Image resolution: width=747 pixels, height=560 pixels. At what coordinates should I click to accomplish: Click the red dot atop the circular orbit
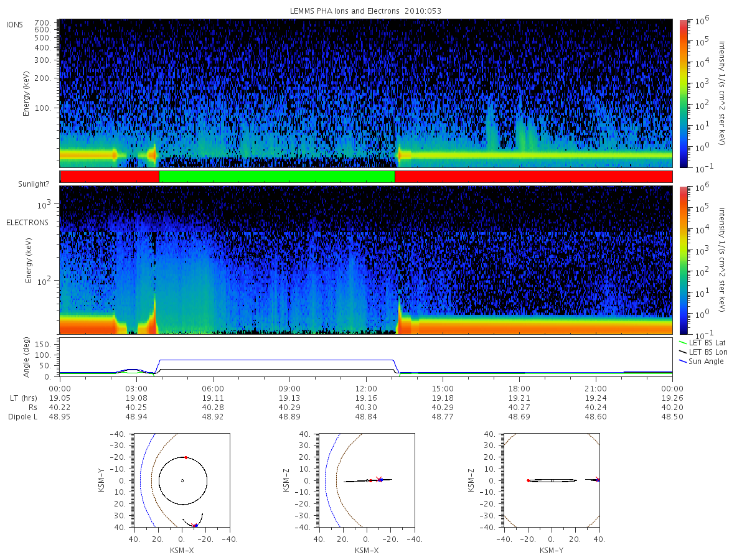186,457
